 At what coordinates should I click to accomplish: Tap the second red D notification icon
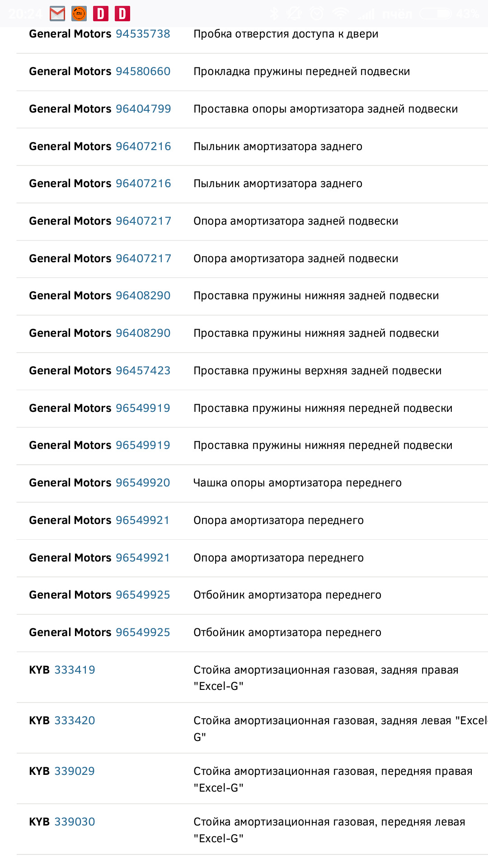122,14
